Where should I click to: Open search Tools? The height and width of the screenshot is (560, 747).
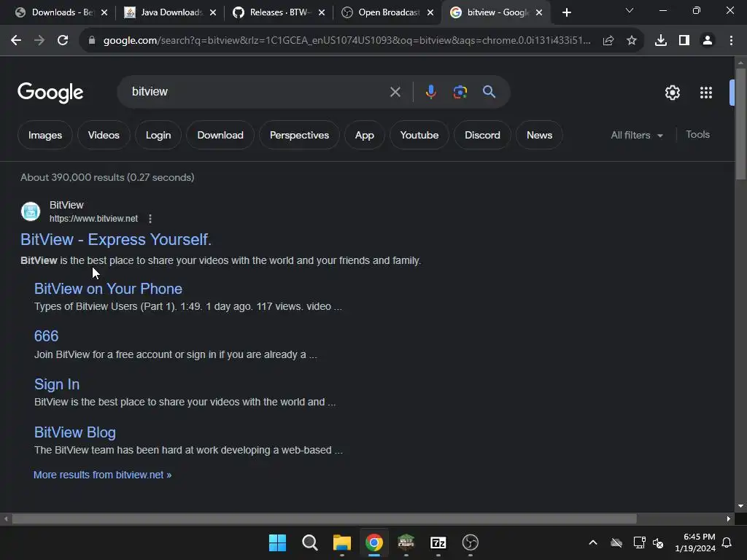[x=697, y=135]
